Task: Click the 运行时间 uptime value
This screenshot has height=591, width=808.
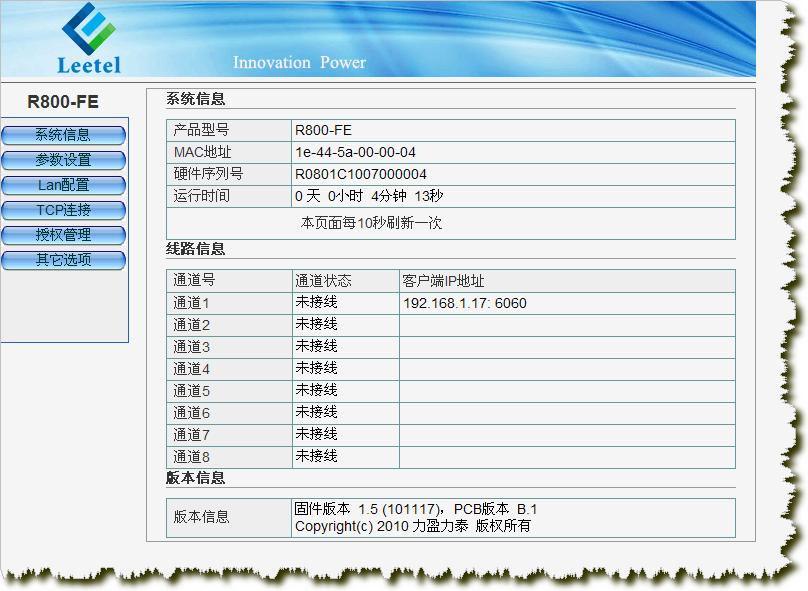Action: [x=369, y=196]
